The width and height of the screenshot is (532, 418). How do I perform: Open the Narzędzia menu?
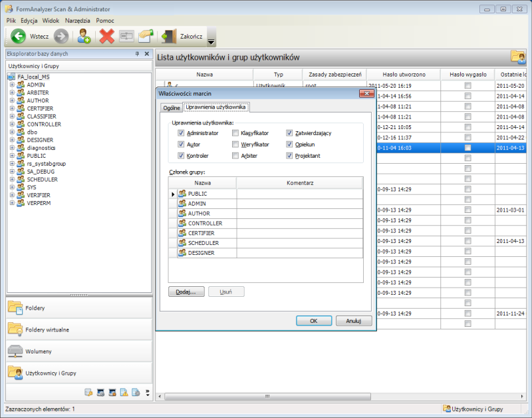[x=77, y=21]
